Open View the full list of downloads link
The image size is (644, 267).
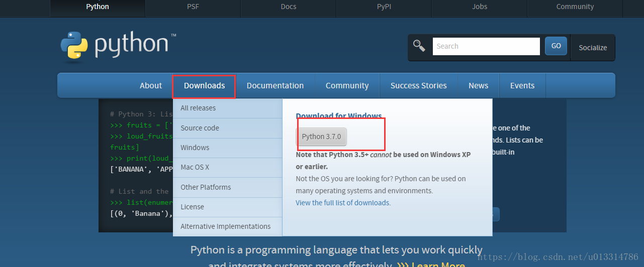pyautogui.click(x=343, y=203)
